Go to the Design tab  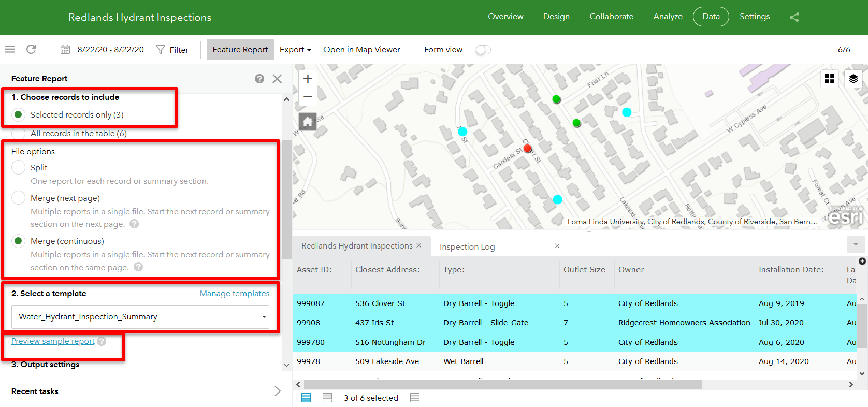coord(556,17)
